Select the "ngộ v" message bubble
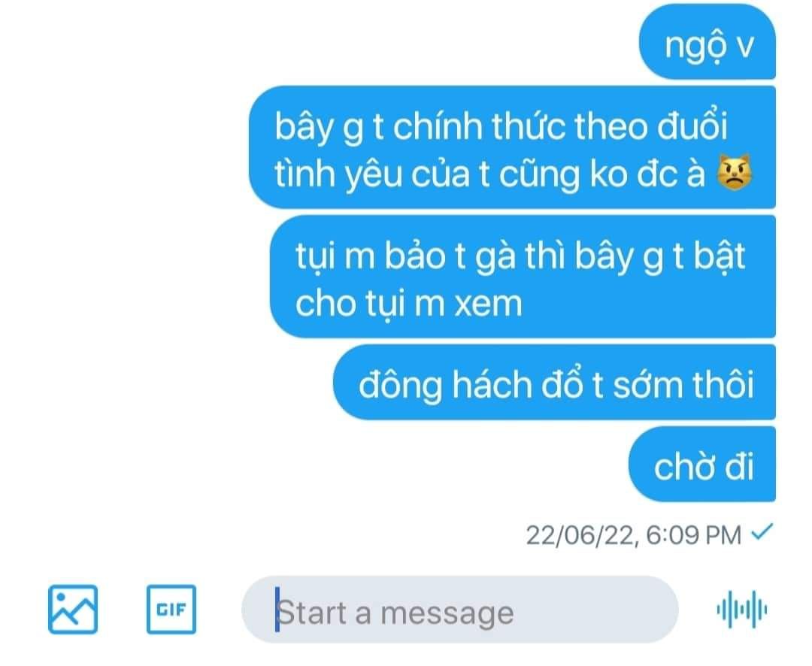 point(707,42)
